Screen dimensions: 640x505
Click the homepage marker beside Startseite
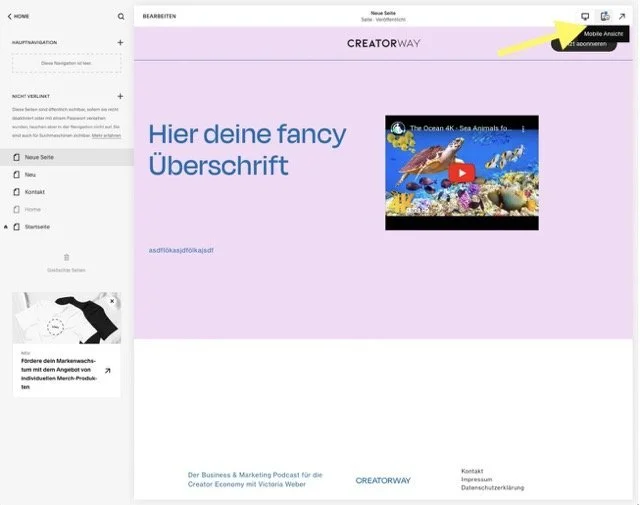[x=6, y=227]
